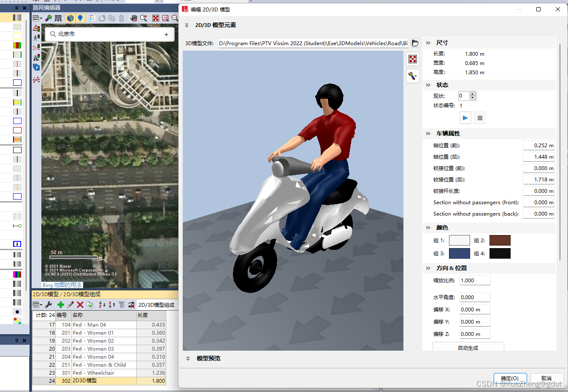The image size is (568, 392).
Task: Select the pencil edit icon in model list toolbar
Action: pyautogui.click(x=70, y=304)
